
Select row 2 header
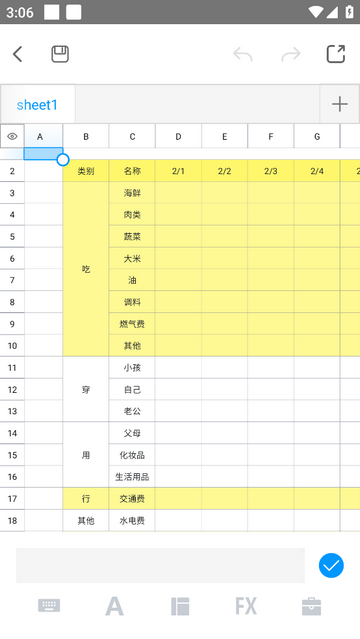coord(12,171)
